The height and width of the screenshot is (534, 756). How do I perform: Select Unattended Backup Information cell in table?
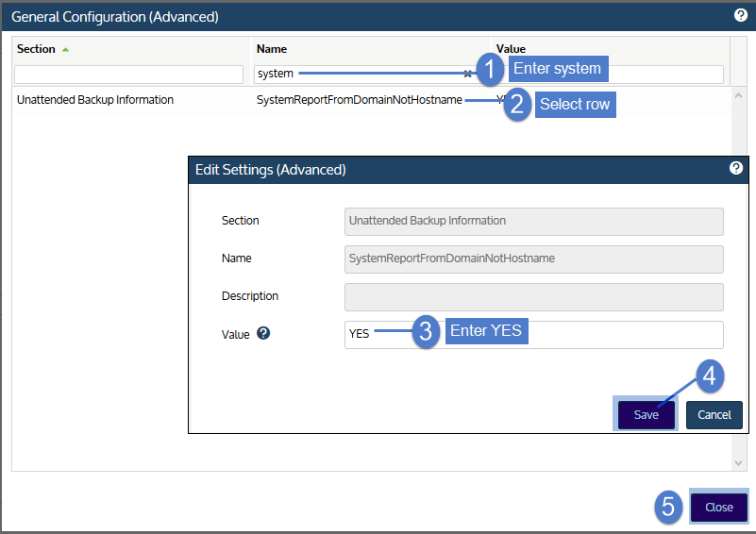point(95,100)
